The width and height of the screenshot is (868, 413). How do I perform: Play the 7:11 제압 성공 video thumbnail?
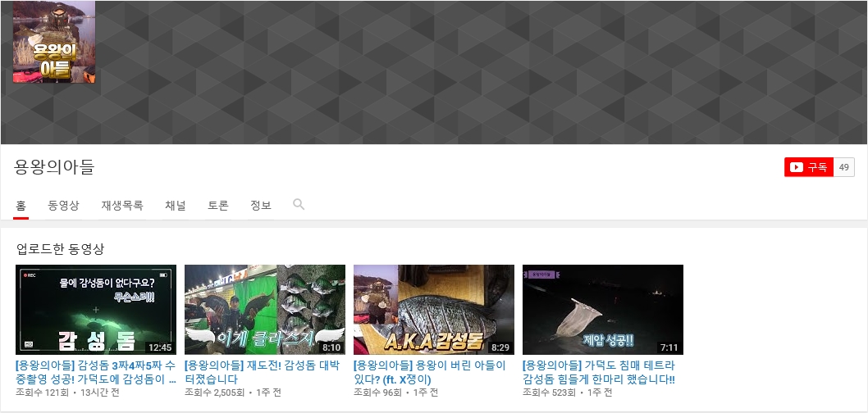click(603, 309)
